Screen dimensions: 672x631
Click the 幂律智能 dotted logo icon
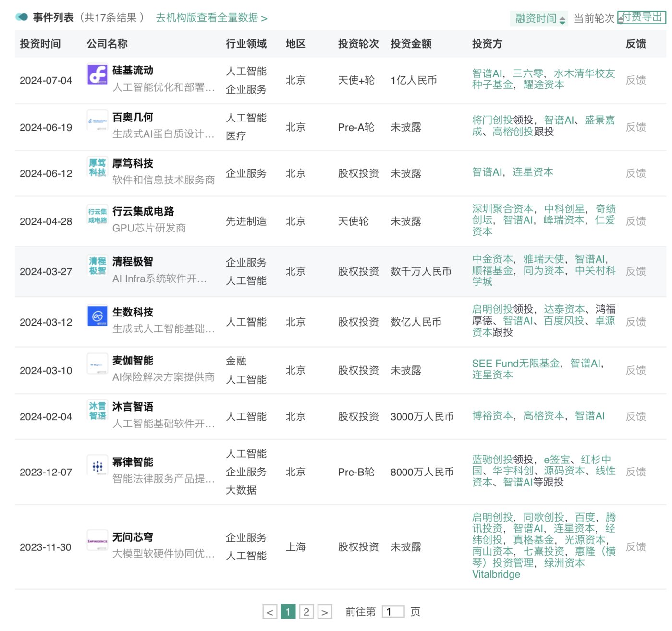[x=97, y=466]
